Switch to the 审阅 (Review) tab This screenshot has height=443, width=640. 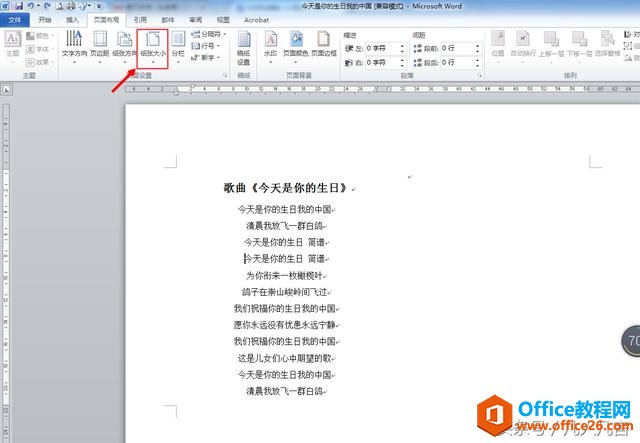tap(194, 19)
